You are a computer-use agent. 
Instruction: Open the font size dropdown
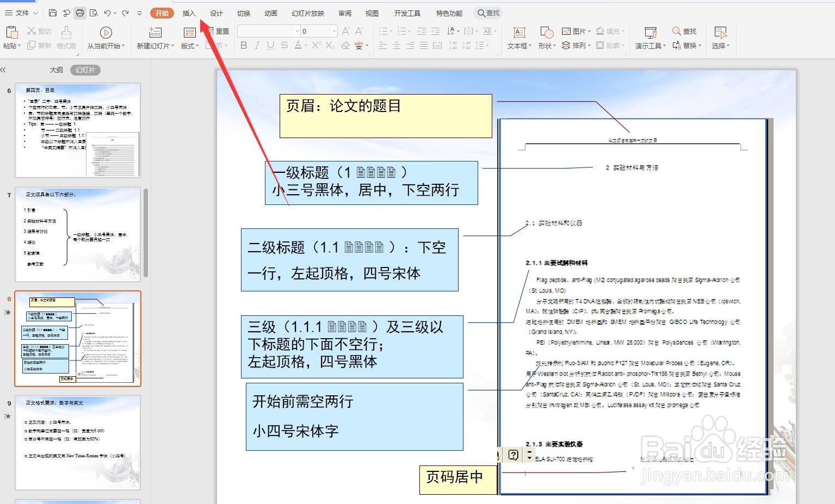(x=333, y=31)
